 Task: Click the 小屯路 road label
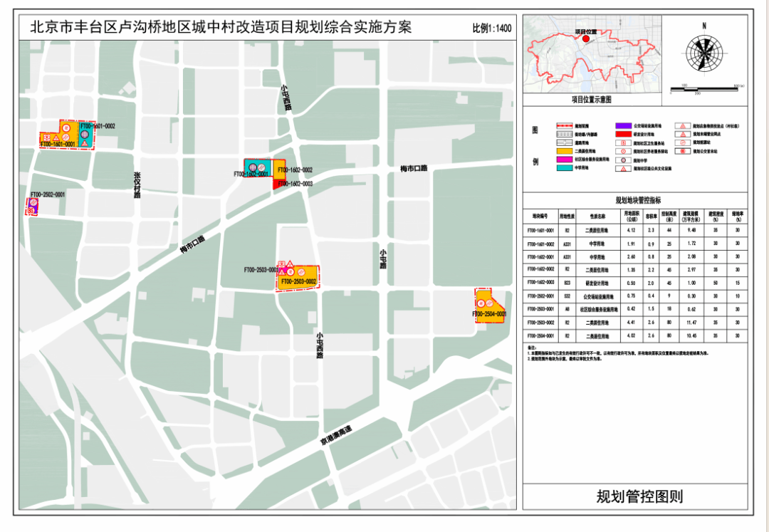pos(383,259)
